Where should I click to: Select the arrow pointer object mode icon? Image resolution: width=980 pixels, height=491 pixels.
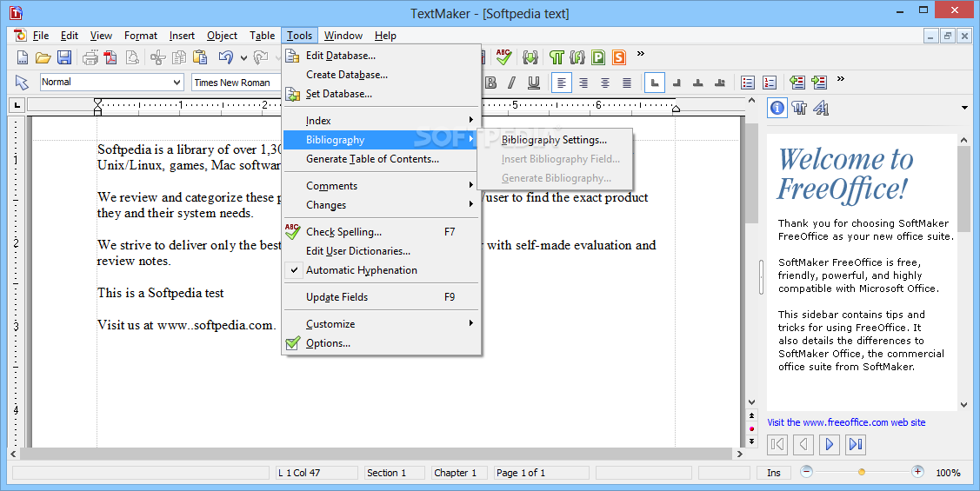pyautogui.click(x=22, y=83)
